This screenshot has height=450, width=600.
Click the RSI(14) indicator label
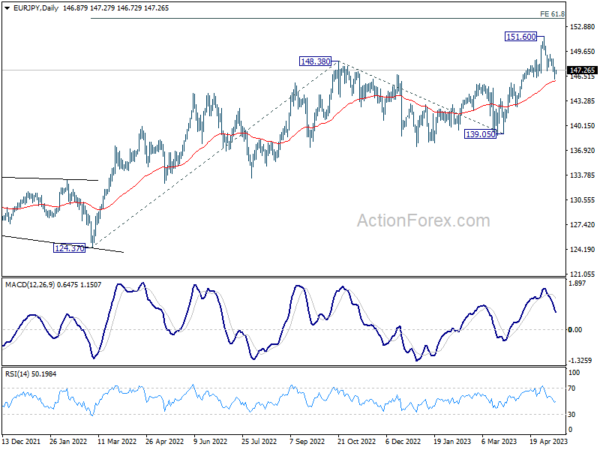[17, 374]
